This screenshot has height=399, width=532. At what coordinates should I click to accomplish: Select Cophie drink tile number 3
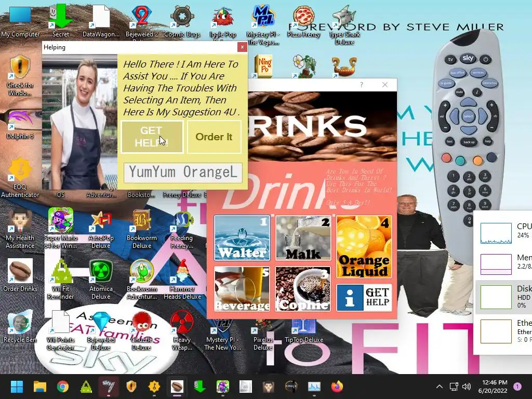303,289
